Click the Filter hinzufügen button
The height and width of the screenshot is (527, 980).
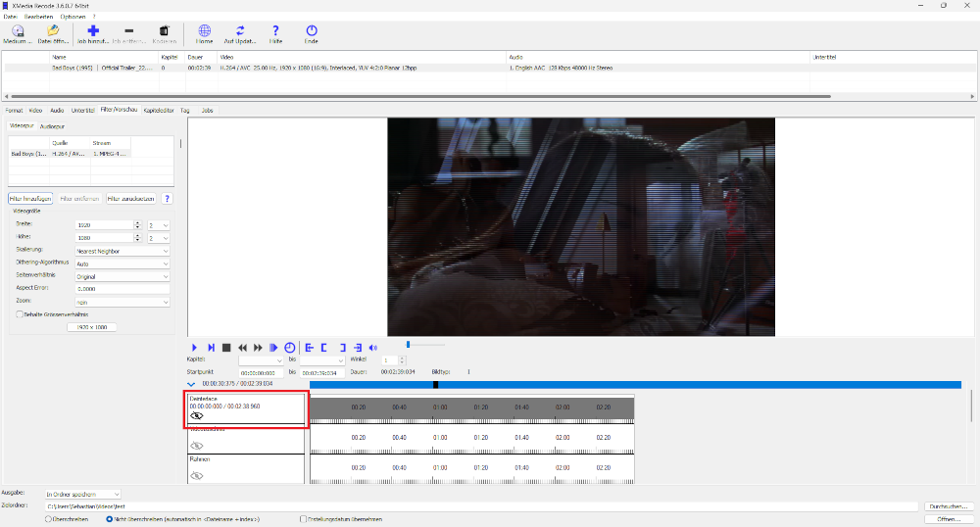point(30,199)
